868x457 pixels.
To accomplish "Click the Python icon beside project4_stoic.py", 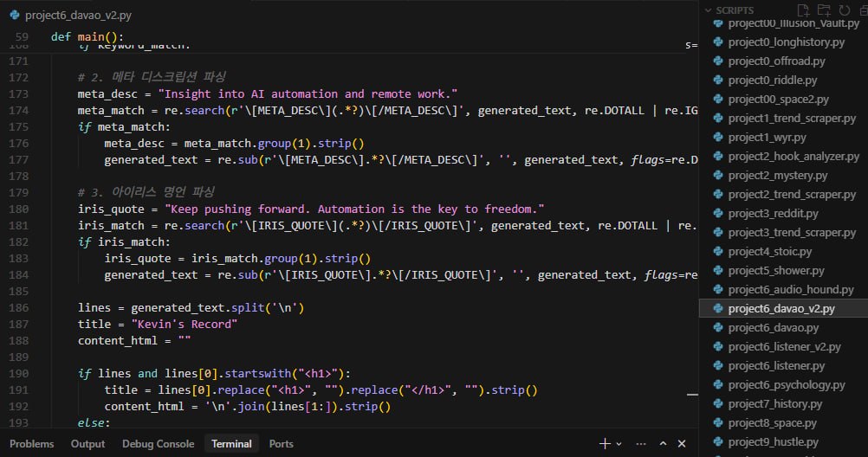I will pyautogui.click(x=718, y=251).
